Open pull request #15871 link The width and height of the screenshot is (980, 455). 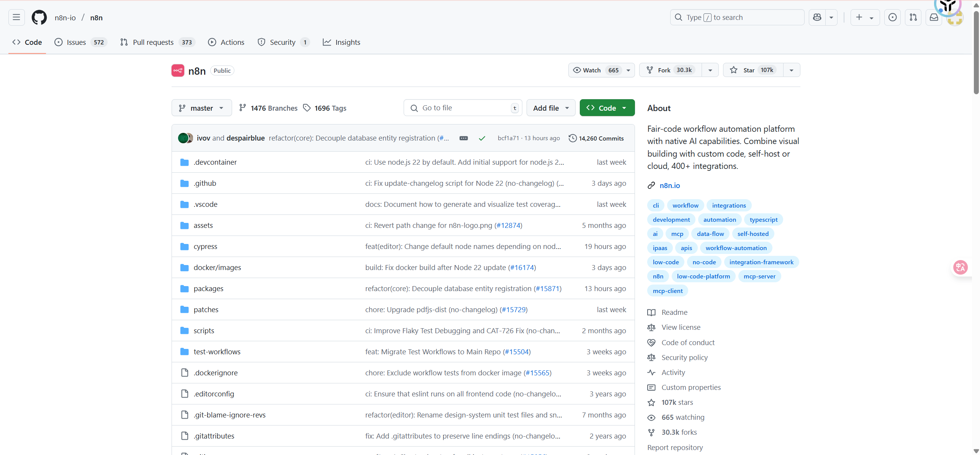pyautogui.click(x=548, y=288)
